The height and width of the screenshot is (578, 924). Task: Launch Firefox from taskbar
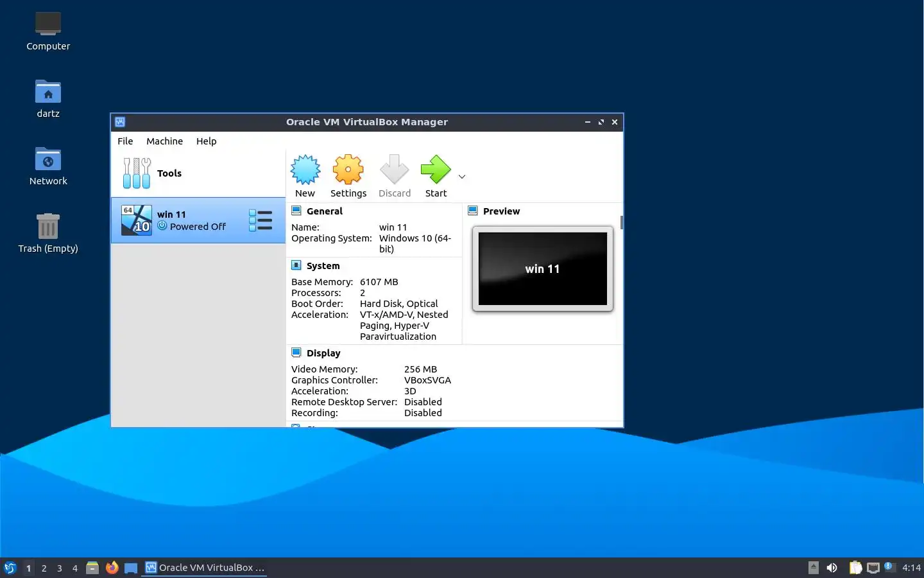pos(112,568)
